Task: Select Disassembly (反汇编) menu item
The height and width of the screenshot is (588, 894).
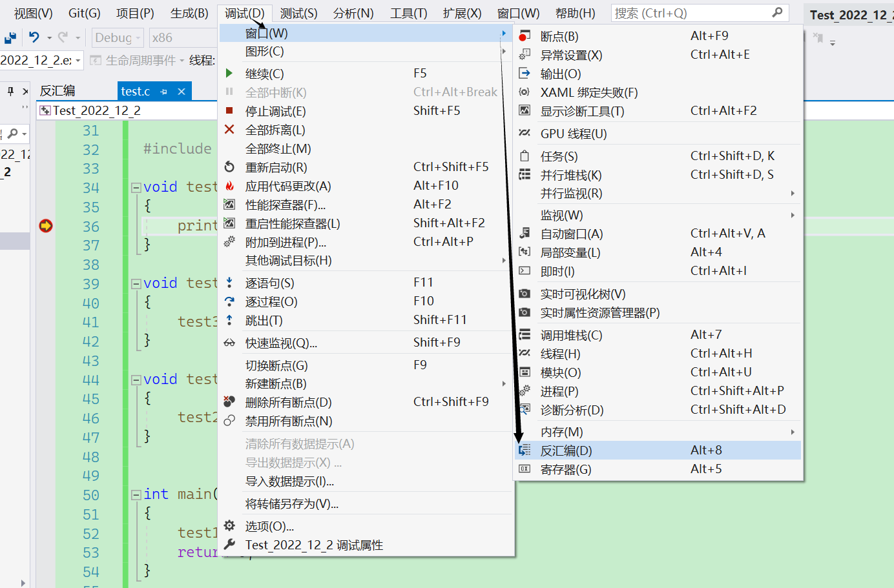Action: [x=658, y=451]
